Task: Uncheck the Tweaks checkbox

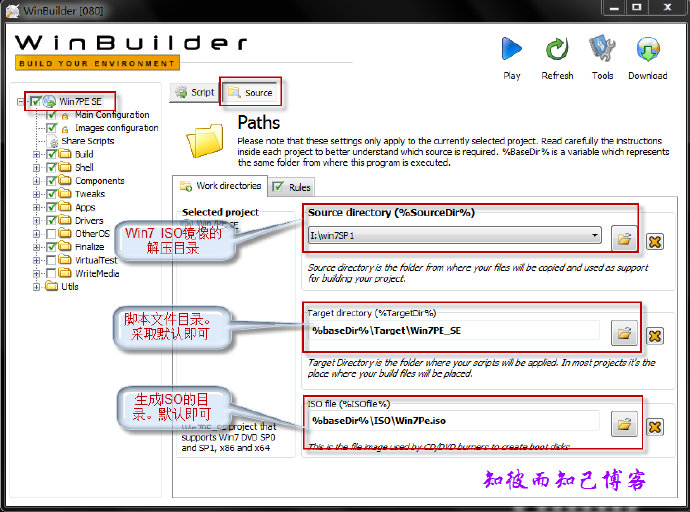Action: click(x=51, y=194)
